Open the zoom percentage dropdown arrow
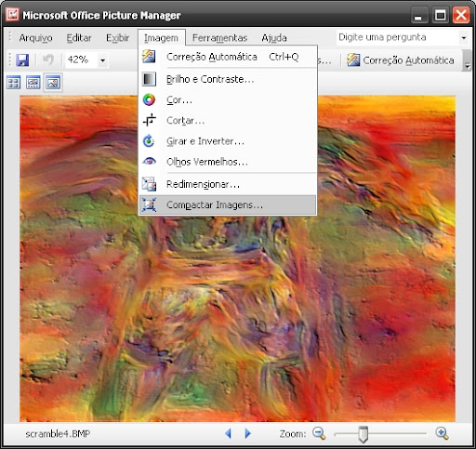476x449 pixels. 102,59
